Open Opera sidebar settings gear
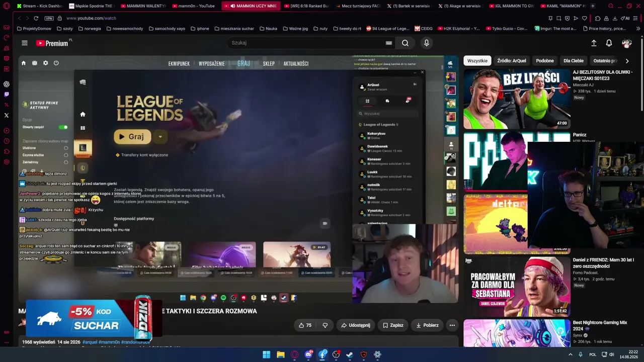This screenshot has height=362, width=644. tap(7, 162)
